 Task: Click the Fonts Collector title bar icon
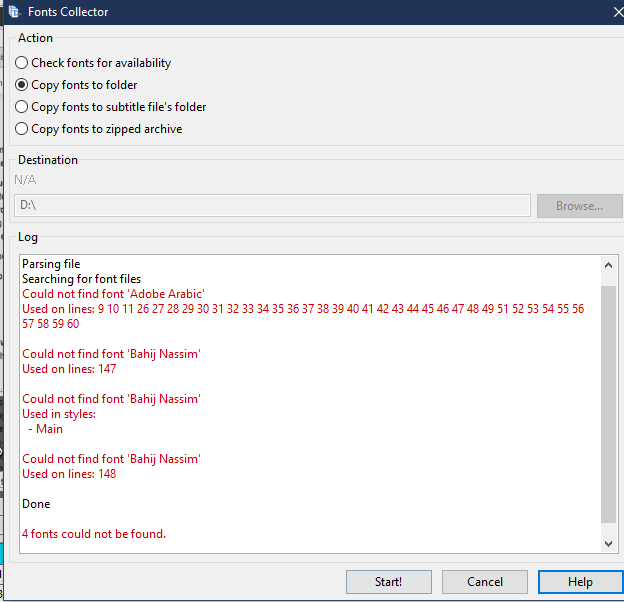coord(14,12)
